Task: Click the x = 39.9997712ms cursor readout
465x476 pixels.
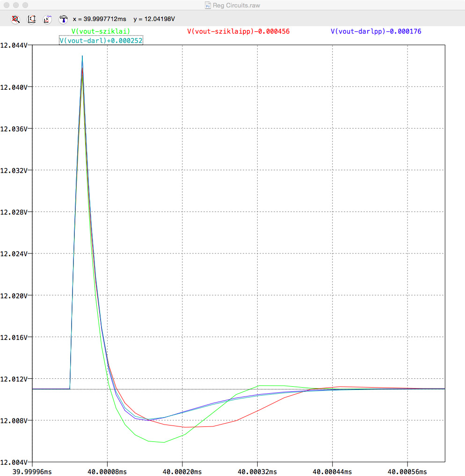Action: point(99,19)
